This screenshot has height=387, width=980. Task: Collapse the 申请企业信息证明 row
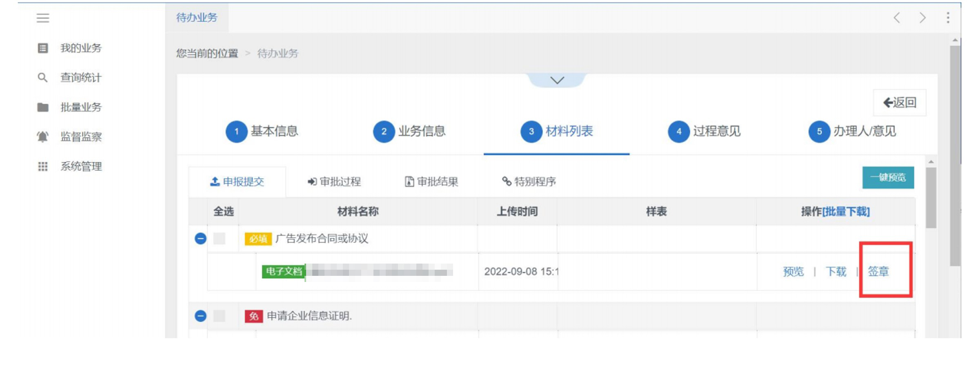pyautogui.click(x=200, y=316)
